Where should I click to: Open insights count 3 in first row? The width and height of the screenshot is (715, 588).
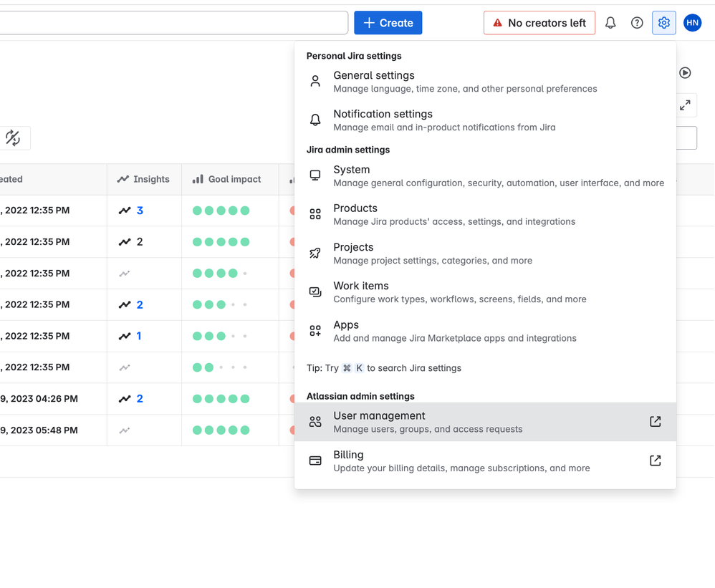point(140,211)
